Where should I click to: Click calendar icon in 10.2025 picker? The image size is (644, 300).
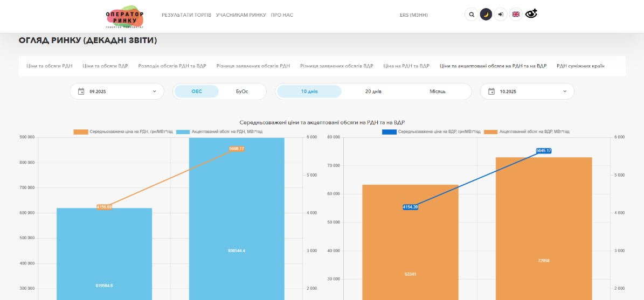[x=491, y=92]
